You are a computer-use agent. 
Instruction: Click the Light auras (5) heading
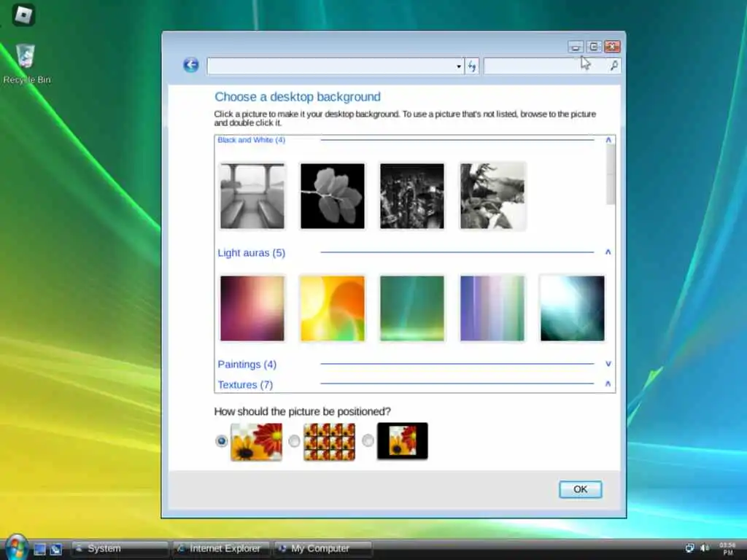252,253
